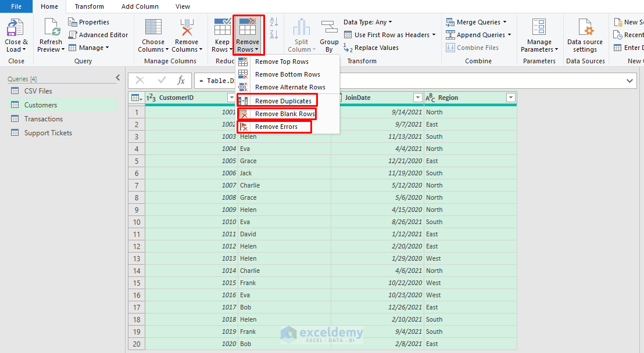Select the Support Tickets query

click(x=62, y=133)
